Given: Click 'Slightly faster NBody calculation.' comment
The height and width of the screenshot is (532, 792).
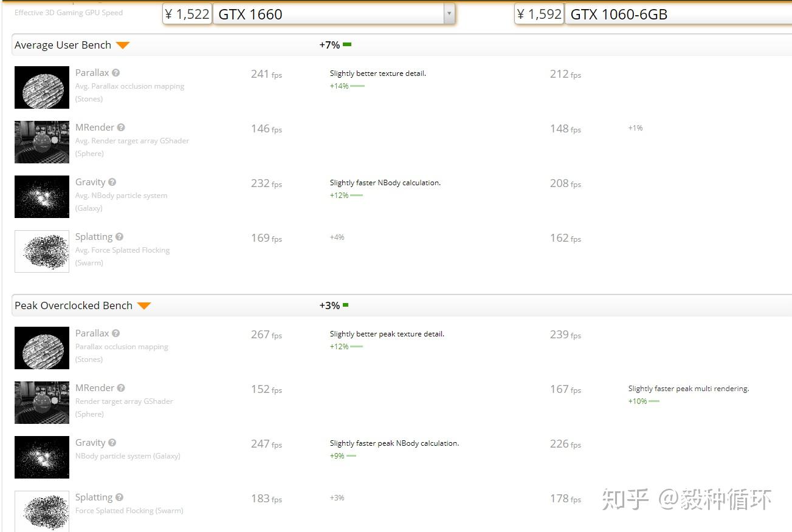Looking at the screenshot, I should coord(385,183).
